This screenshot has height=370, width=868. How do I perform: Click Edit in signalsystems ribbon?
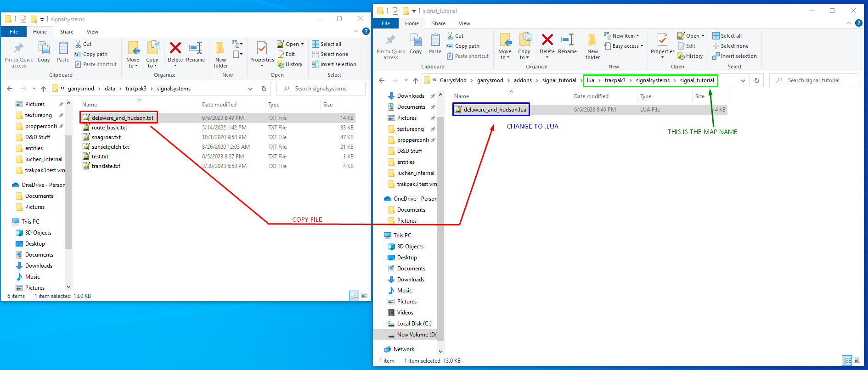(286, 54)
